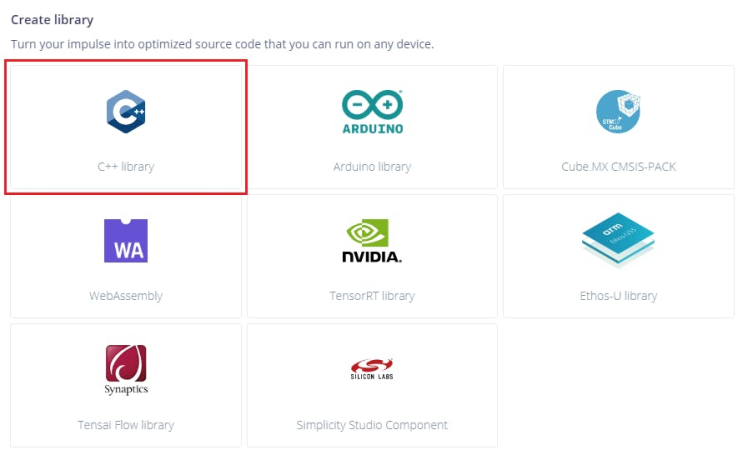Select the "Ethos-U library" label
Screen dimensions: 748x470
point(618,296)
